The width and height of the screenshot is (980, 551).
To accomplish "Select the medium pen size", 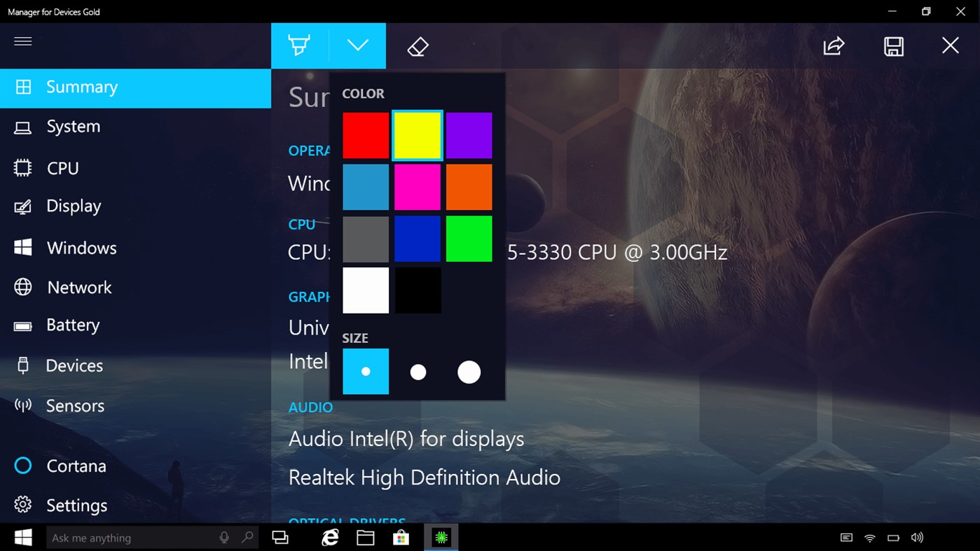I will coord(417,371).
